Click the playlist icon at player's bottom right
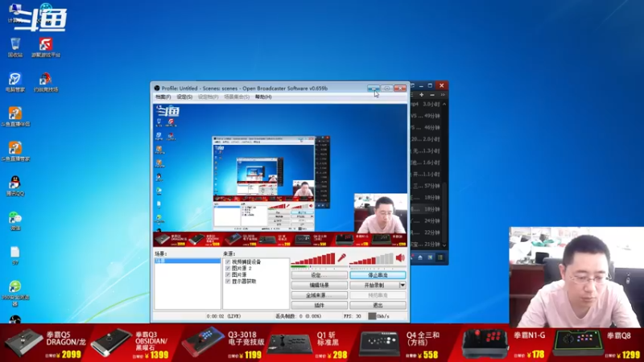Viewport: 644px width, 362px height. 440,257
